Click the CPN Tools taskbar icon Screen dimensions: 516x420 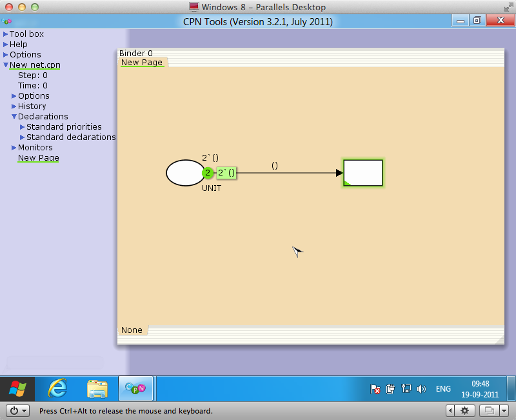coord(135,389)
